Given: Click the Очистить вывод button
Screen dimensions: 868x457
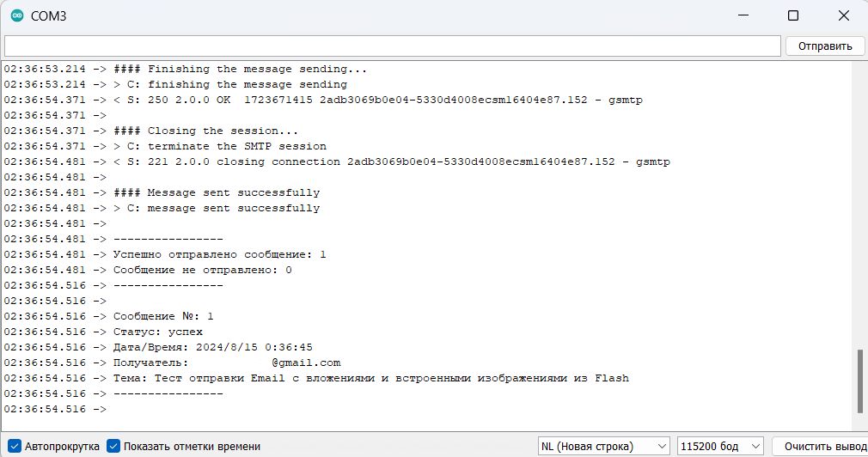Looking at the screenshot, I should click(x=822, y=446).
